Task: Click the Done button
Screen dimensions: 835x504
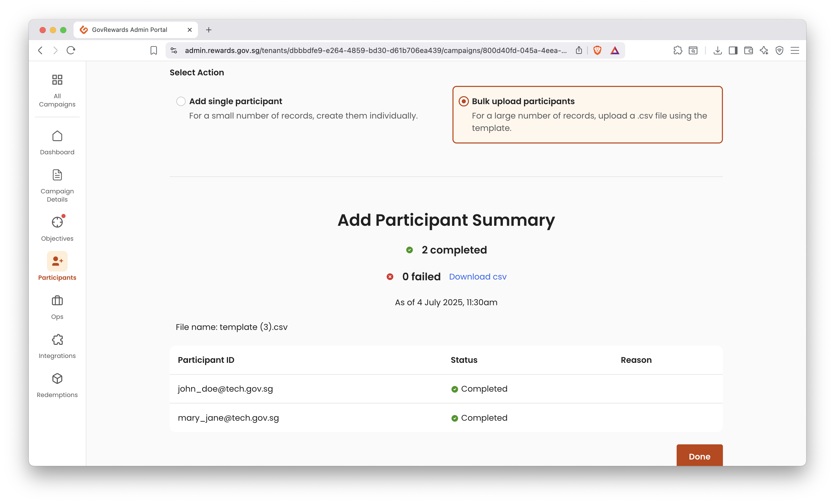Action: (x=699, y=456)
